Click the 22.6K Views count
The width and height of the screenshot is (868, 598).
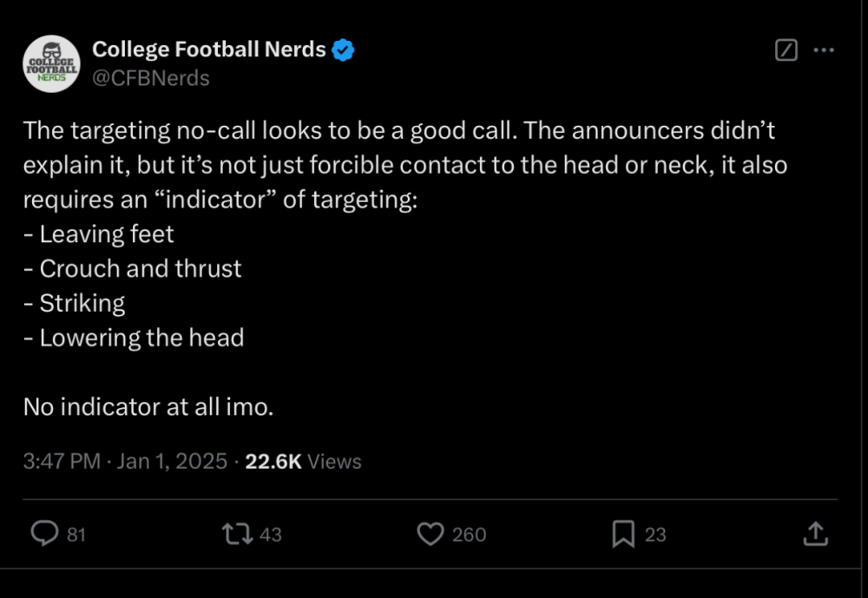coord(303,461)
